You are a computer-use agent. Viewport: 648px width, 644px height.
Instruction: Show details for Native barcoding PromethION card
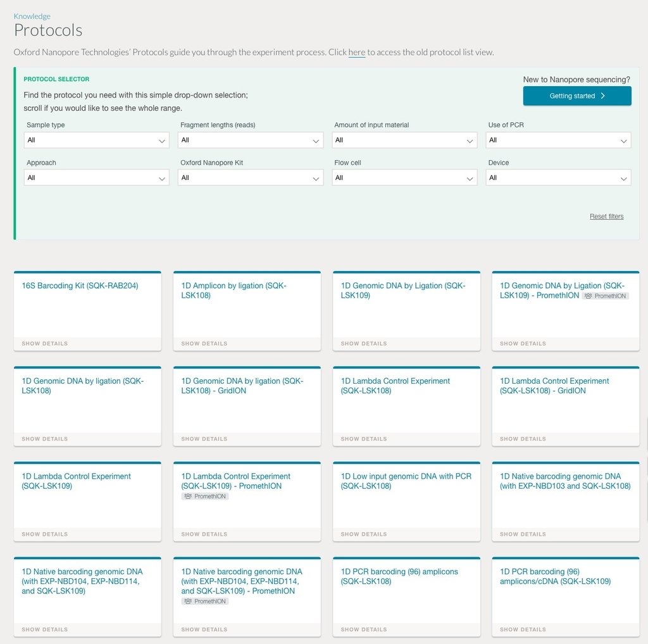(x=204, y=629)
